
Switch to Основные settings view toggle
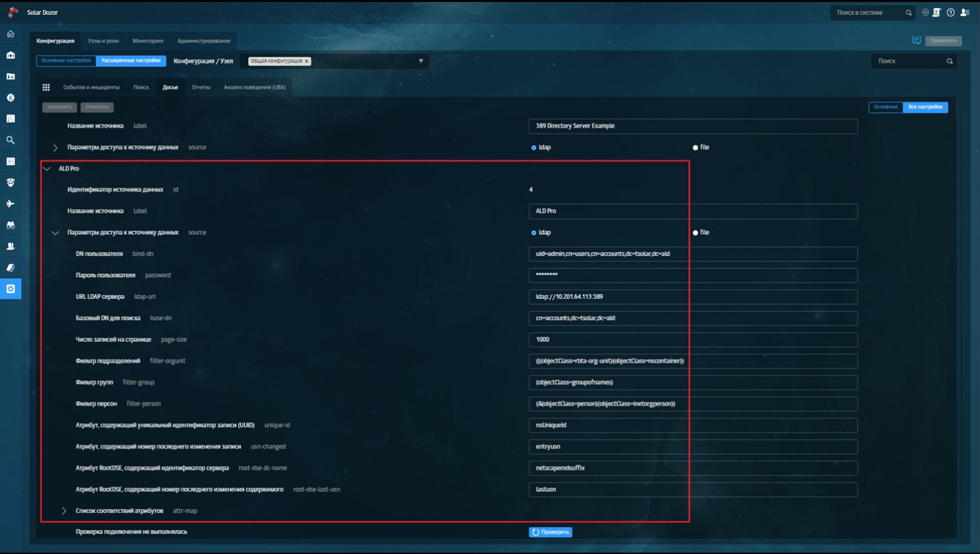pos(886,107)
